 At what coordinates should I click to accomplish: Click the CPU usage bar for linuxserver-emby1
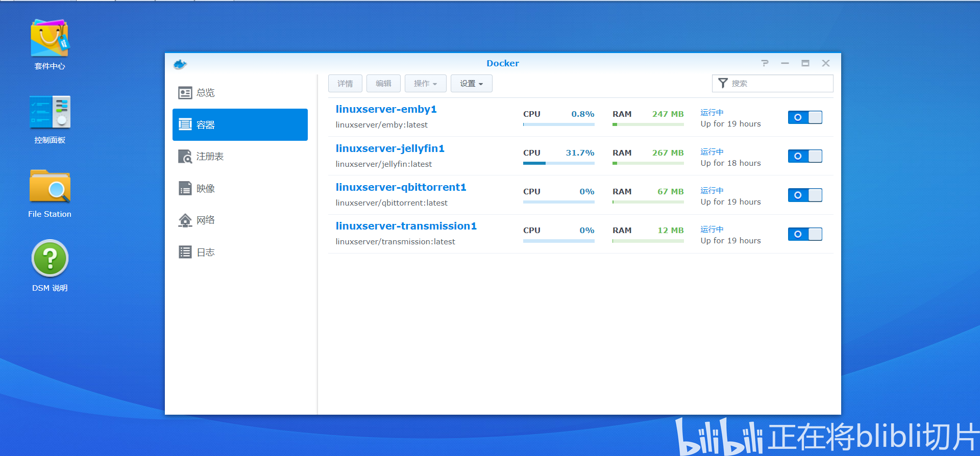point(559,124)
